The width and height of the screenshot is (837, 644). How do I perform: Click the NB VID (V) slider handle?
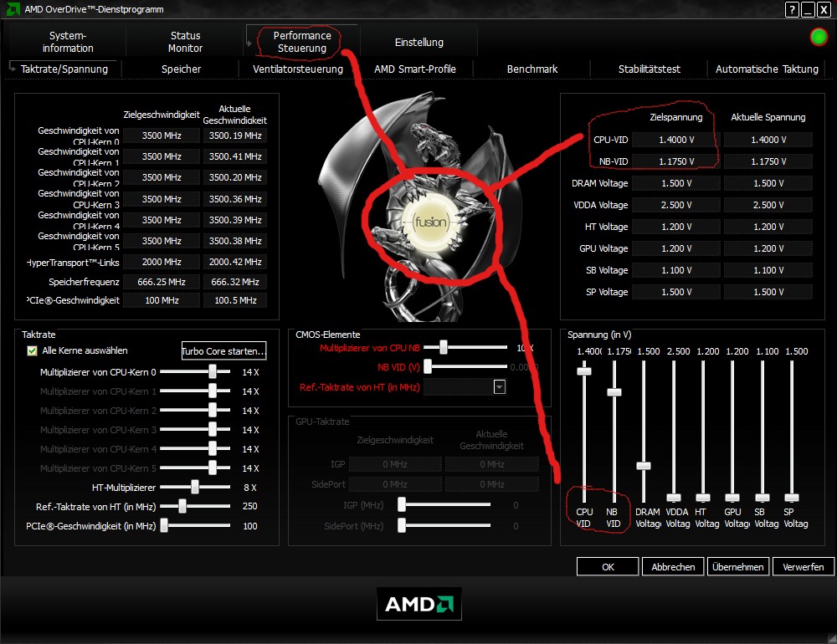pos(428,366)
